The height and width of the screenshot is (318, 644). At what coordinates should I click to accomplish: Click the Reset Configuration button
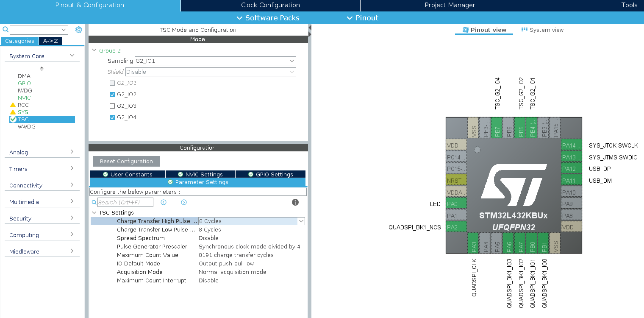pos(126,162)
